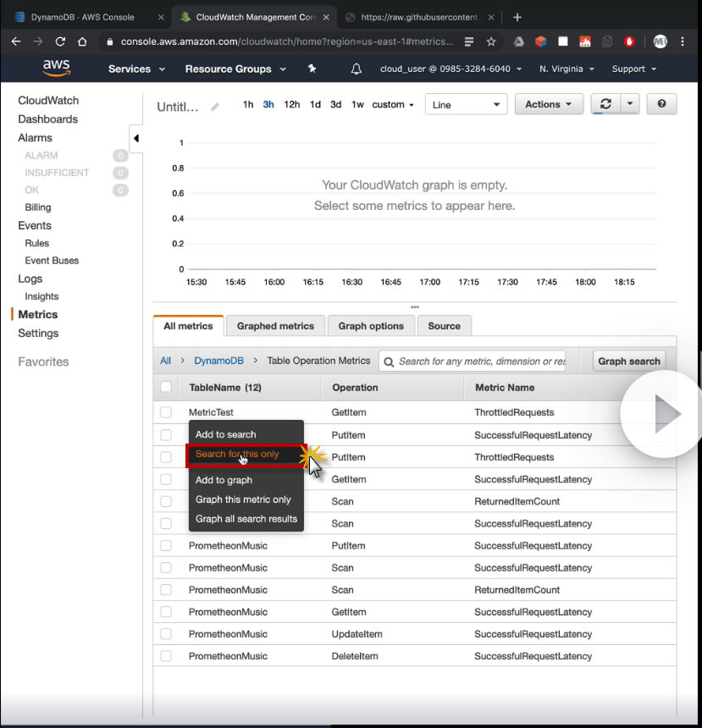Image resolution: width=702 pixels, height=728 pixels.
Task: Refresh the graph with refresh icon
Action: (x=605, y=104)
